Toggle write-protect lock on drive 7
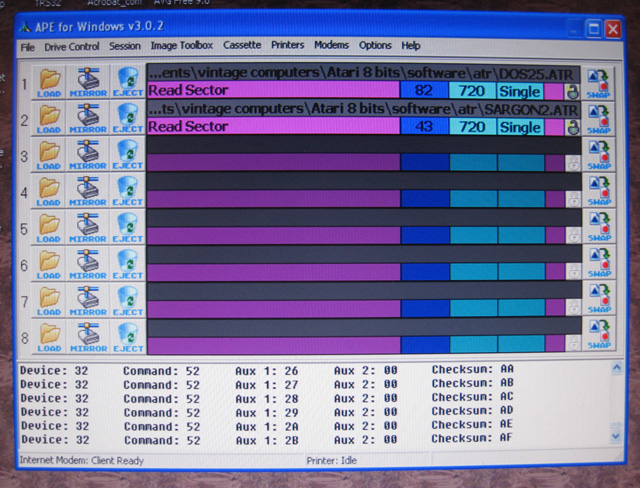Screen dimensions: 640x488 [573, 308]
